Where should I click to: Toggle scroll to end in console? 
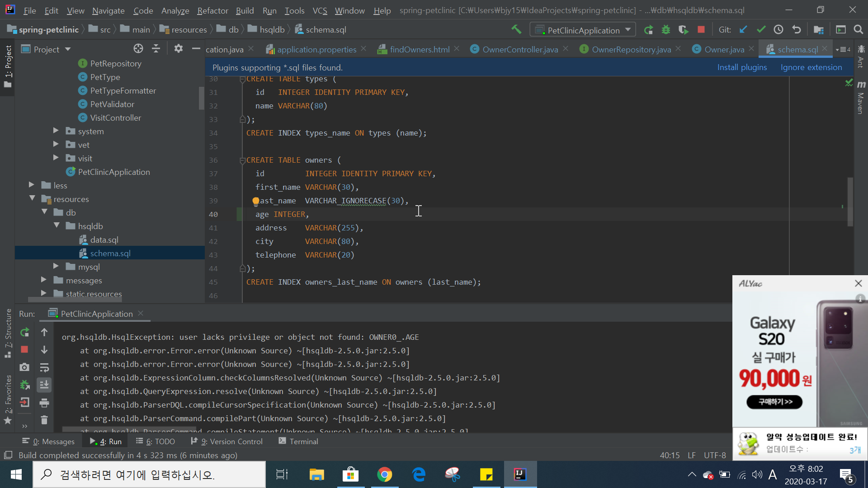click(x=44, y=385)
